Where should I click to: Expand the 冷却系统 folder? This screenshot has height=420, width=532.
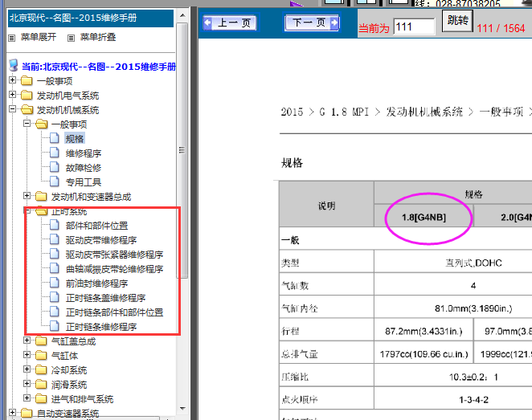coord(27,369)
